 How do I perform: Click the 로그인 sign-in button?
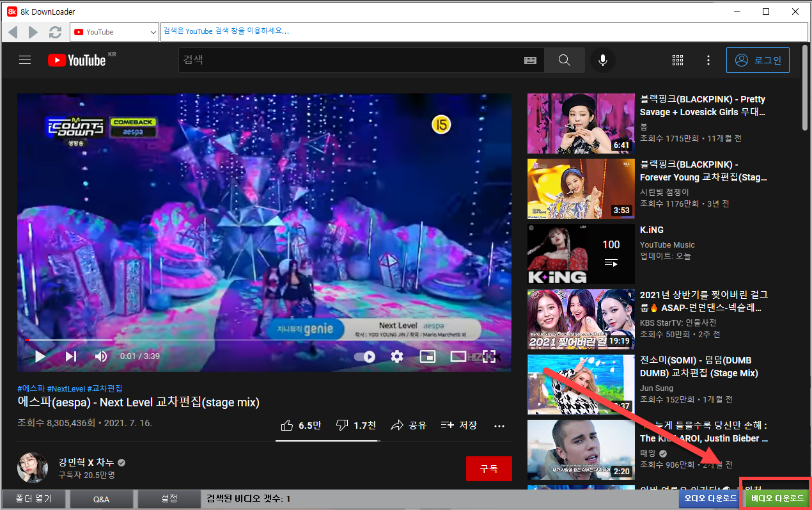tap(758, 60)
